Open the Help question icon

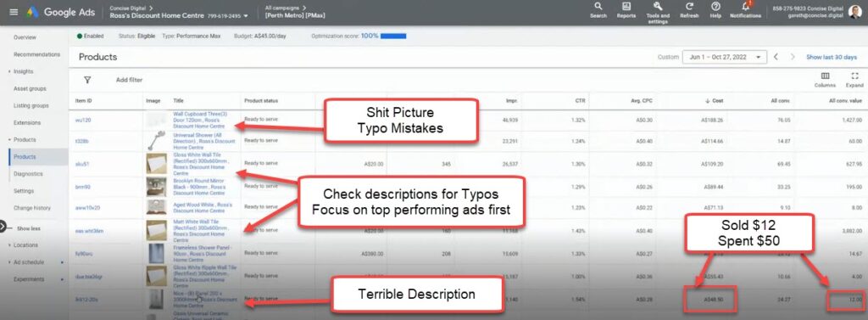[715, 7]
